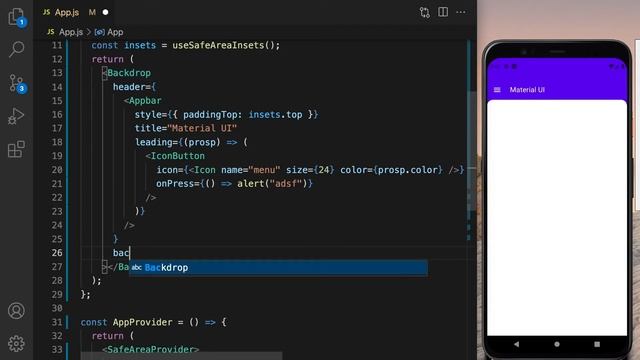Click SafeAreaProvider tag on line 33

pyautogui.click(x=151, y=349)
